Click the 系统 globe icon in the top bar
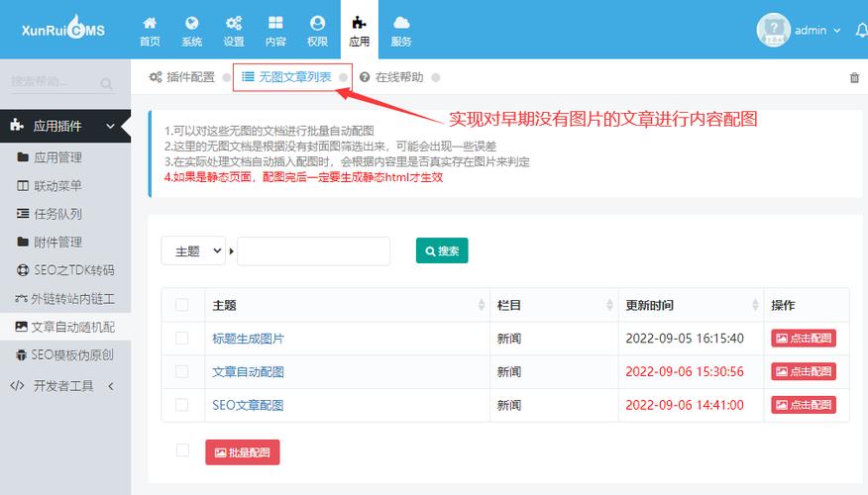Image resolution: width=868 pixels, height=495 pixels. 191,23
